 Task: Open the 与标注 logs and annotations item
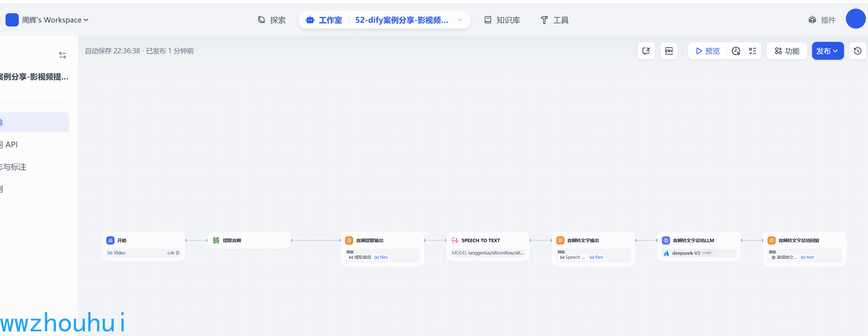click(34, 167)
